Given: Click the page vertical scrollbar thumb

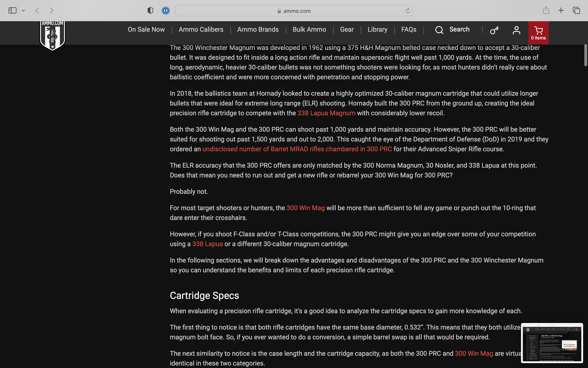Looking at the screenshot, I should click(x=586, y=55).
